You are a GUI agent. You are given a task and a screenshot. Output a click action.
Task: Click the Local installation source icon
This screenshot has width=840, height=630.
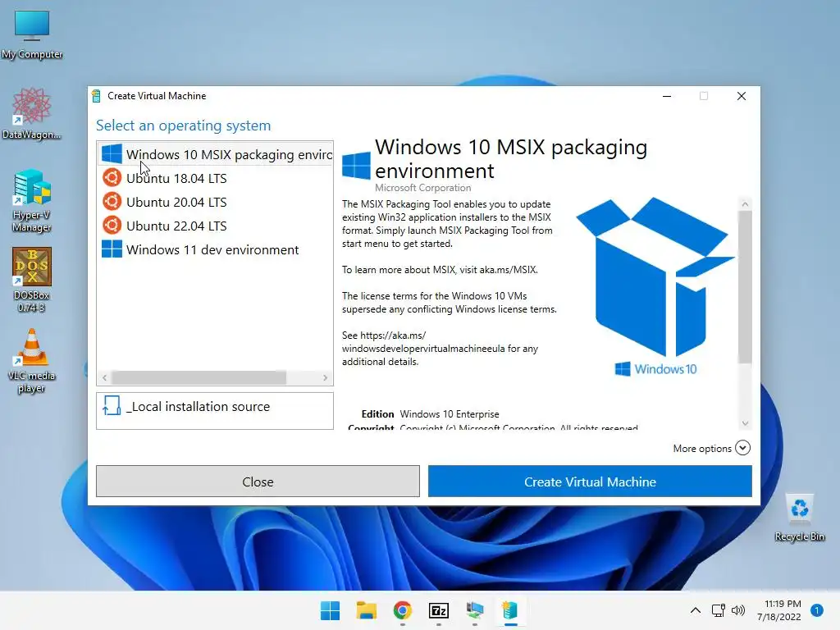(x=112, y=406)
